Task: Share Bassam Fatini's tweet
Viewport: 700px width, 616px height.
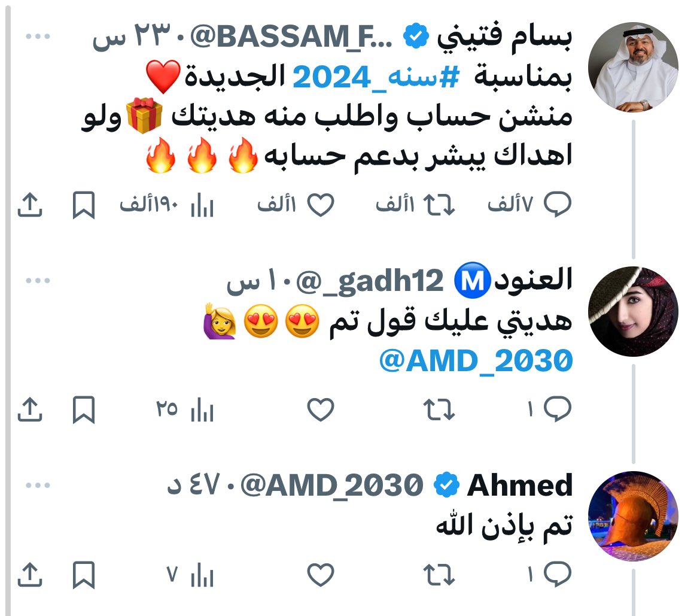Action: click(30, 205)
